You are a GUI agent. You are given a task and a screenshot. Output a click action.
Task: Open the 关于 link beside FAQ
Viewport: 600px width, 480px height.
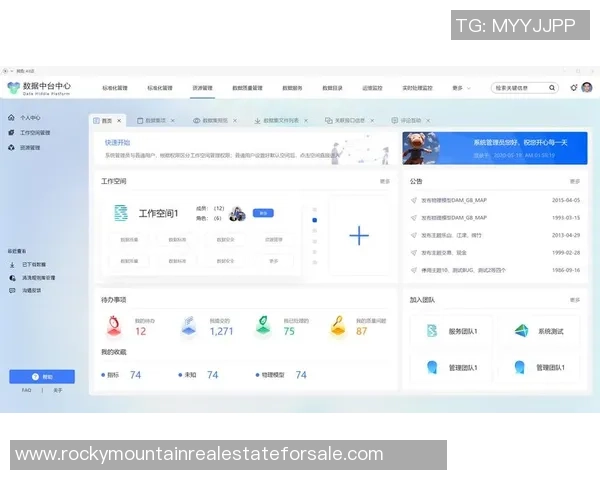click(x=57, y=390)
